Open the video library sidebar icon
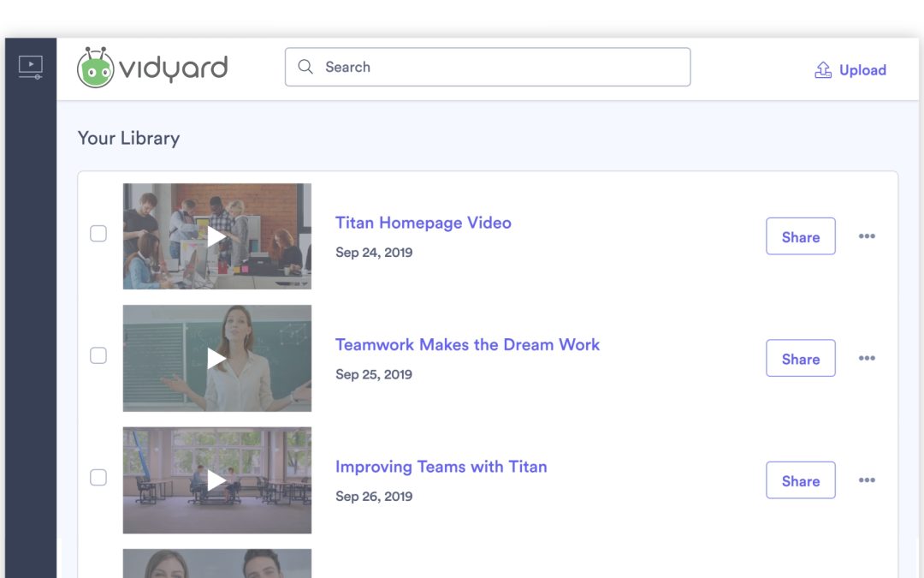The image size is (924, 578). tap(30, 68)
